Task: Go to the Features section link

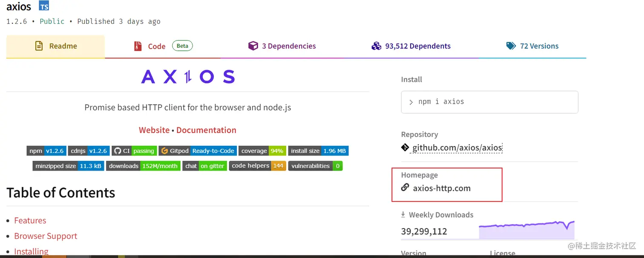Action: coord(30,220)
